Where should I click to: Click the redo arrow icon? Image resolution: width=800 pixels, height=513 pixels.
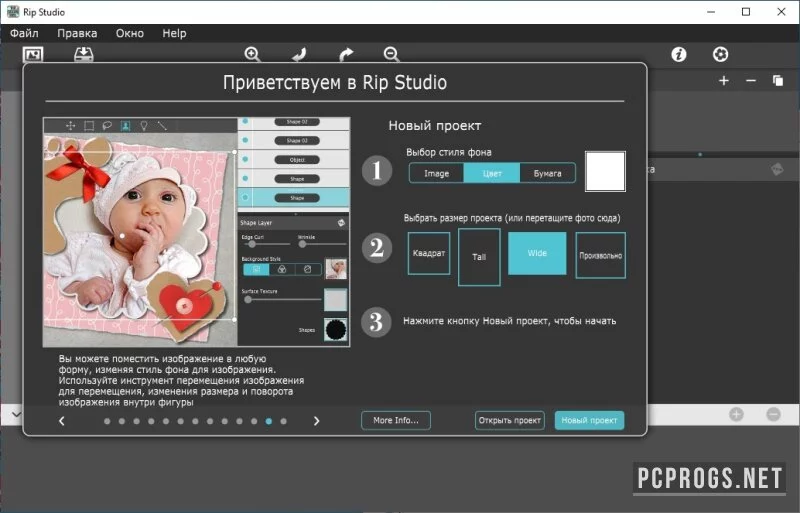tap(346, 54)
